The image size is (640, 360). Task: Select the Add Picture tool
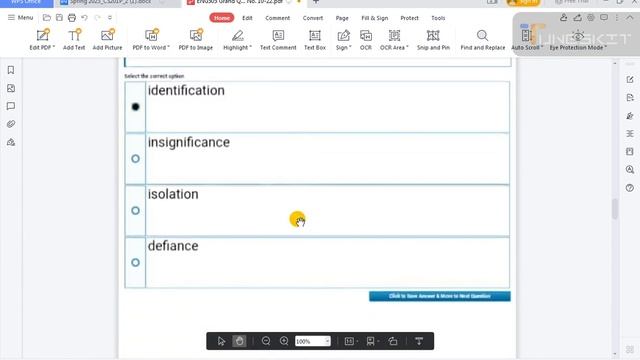point(107,40)
